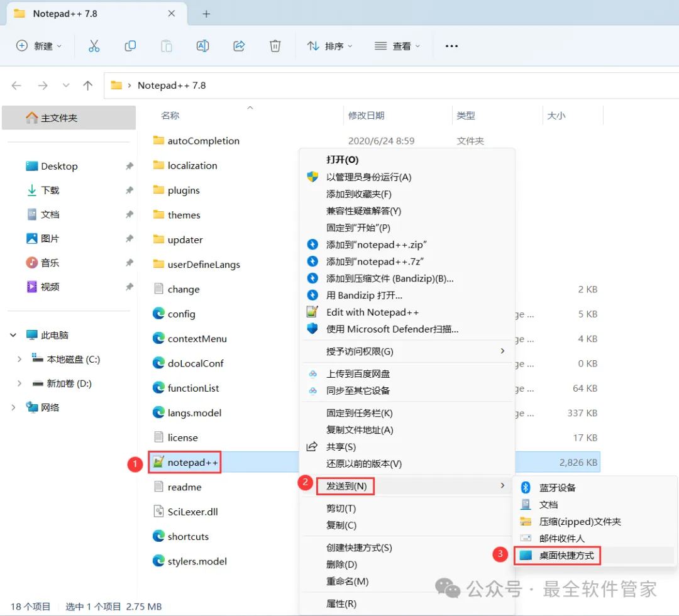
Task: Click the Rename icon in toolbar
Action: (x=202, y=46)
